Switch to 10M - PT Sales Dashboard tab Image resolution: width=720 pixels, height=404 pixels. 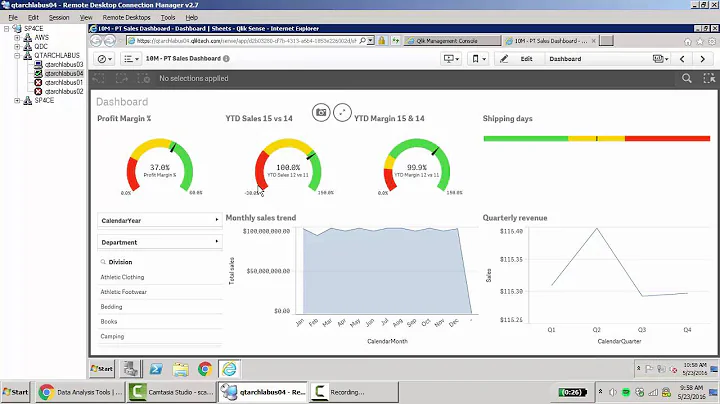coord(550,41)
